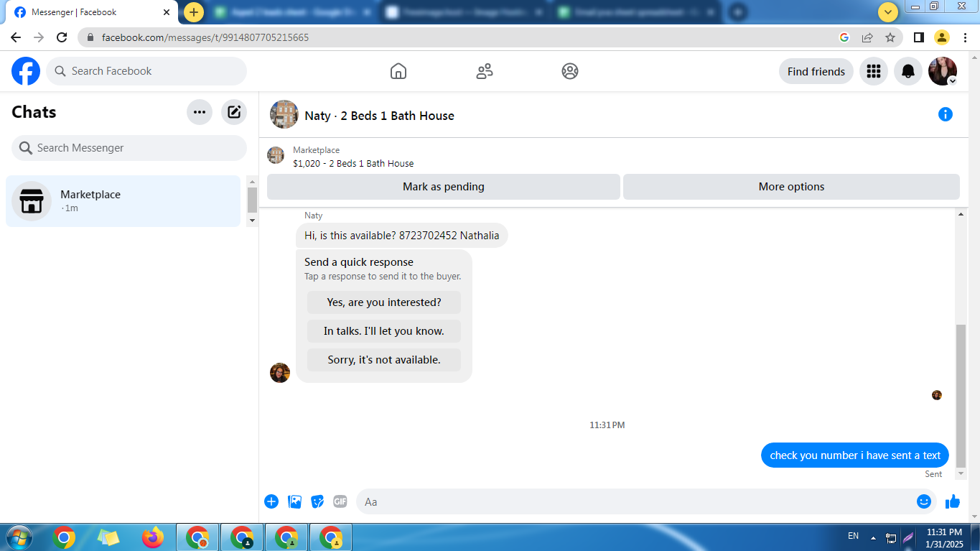Click the Google icon in the address bar
Screen dimensions: 980x551
pos(844,37)
